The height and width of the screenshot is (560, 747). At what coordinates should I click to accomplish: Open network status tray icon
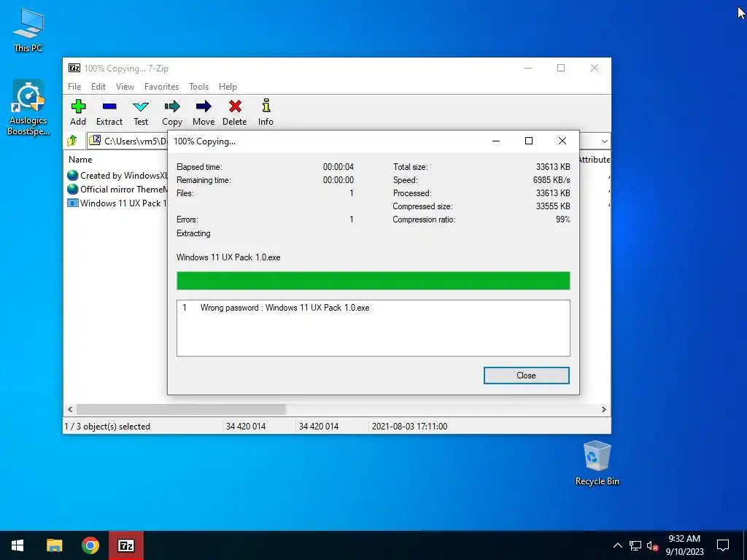pyautogui.click(x=635, y=545)
